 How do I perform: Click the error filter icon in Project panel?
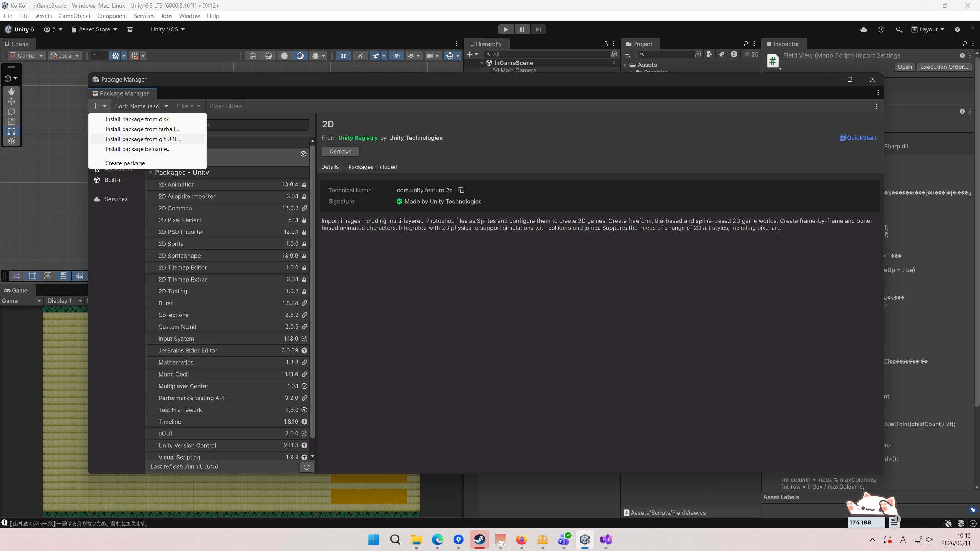coord(733,54)
